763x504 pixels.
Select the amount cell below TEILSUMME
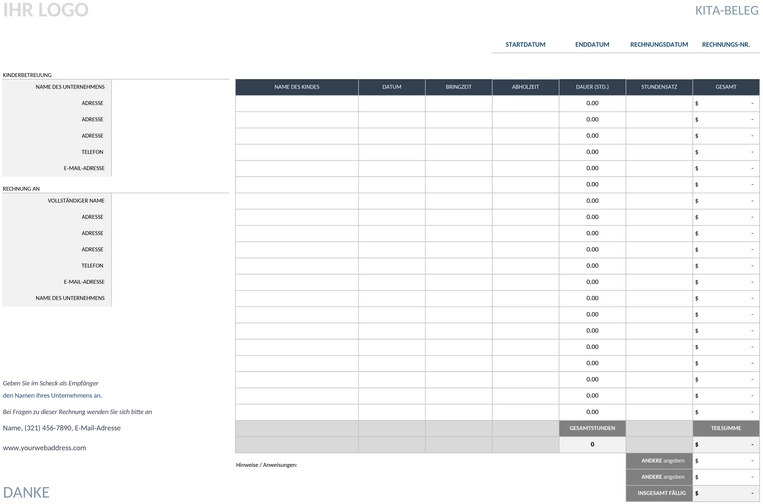726,444
